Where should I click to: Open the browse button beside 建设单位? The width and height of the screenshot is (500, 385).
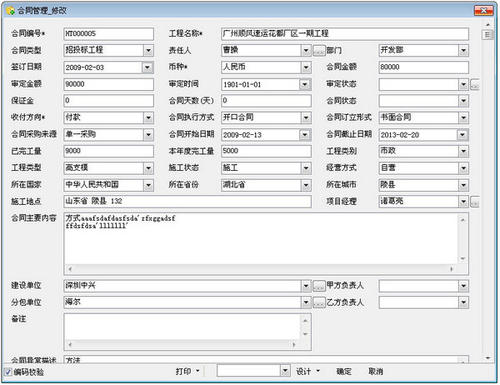(x=319, y=286)
